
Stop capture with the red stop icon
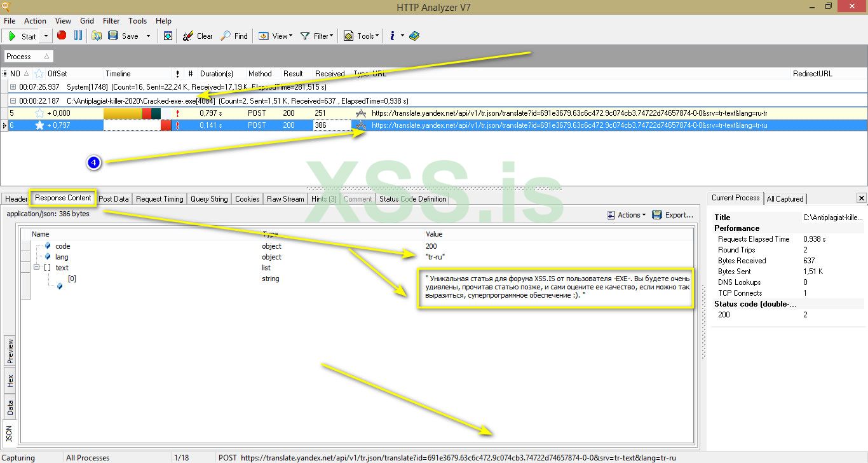pos(62,36)
